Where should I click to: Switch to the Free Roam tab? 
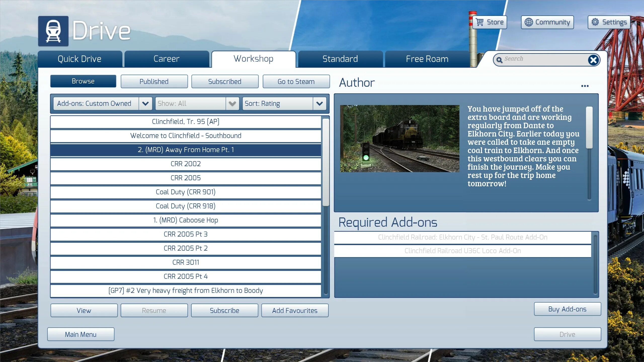pos(427,59)
